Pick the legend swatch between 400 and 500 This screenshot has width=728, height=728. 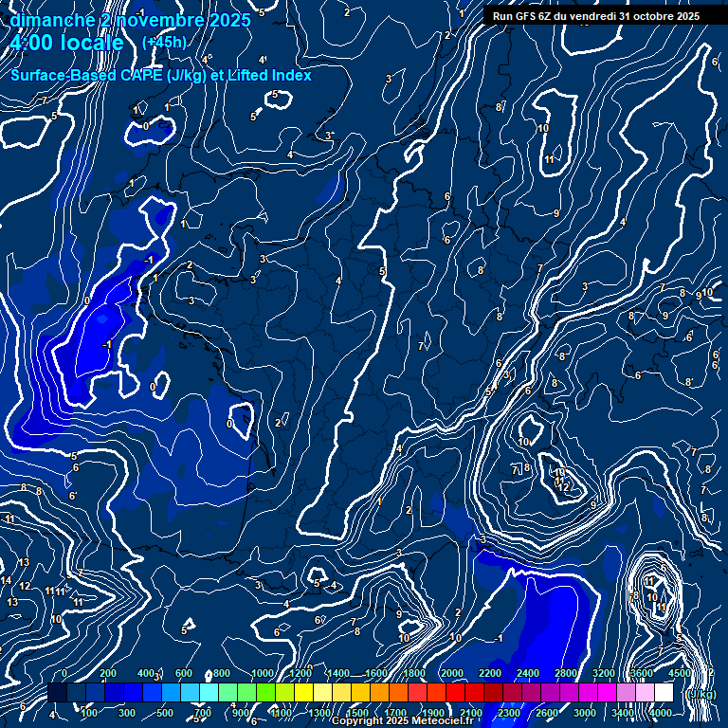click(152, 692)
